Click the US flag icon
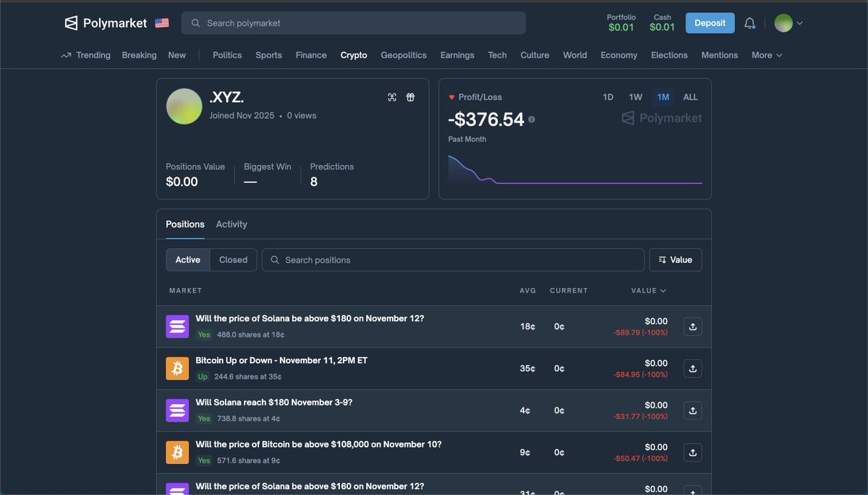868x495 pixels. (162, 23)
